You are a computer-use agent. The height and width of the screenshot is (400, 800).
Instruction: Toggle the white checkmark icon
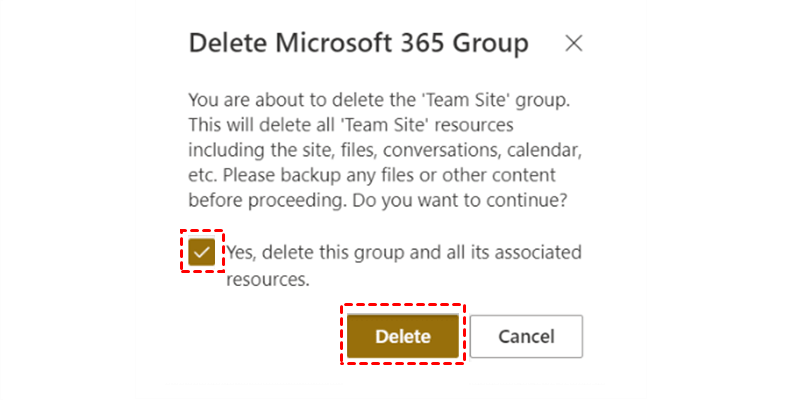(202, 252)
